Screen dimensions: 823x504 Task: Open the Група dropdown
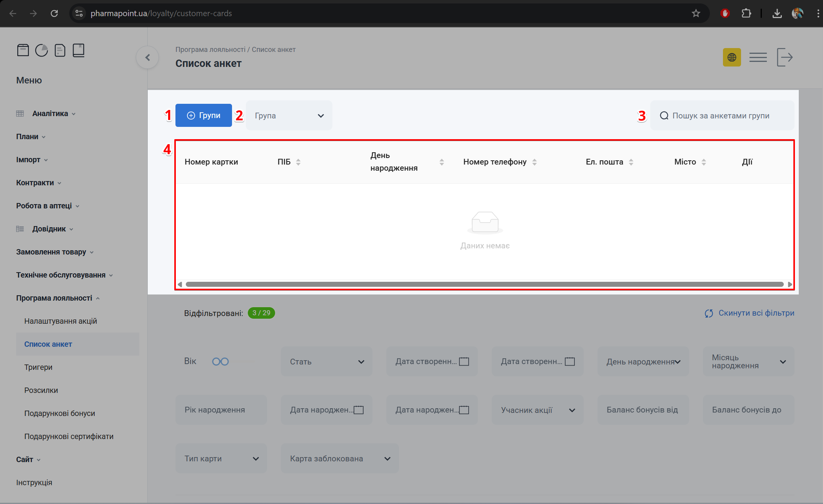(x=289, y=116)
